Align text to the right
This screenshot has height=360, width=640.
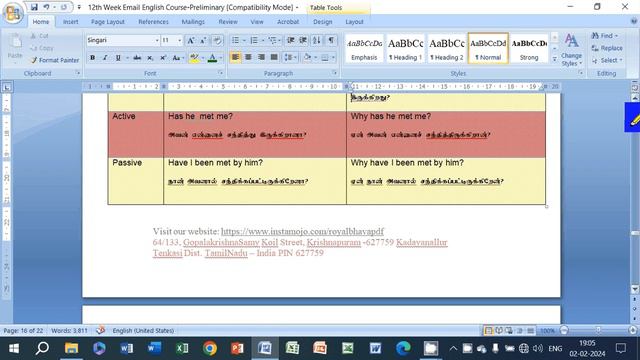261,58
